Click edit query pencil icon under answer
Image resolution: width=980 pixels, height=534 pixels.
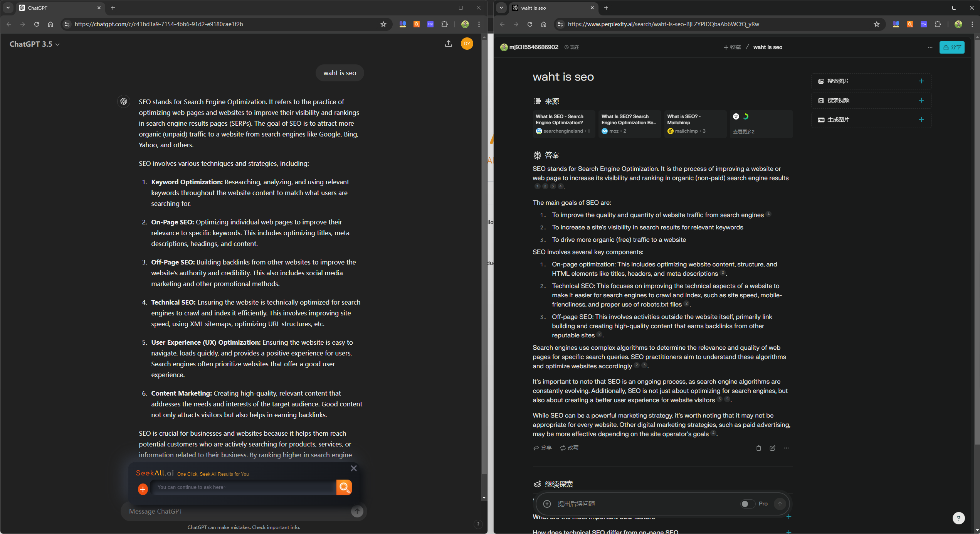[772, 448]
